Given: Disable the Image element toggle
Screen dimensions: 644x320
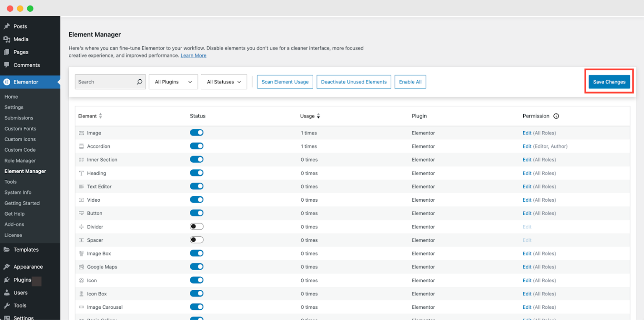Looking at the screenshot, I should 197,132.
